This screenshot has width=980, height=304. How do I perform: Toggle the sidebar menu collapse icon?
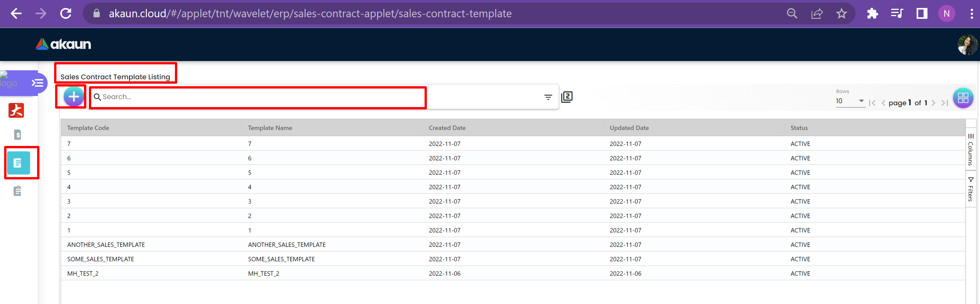coord(37,83)
